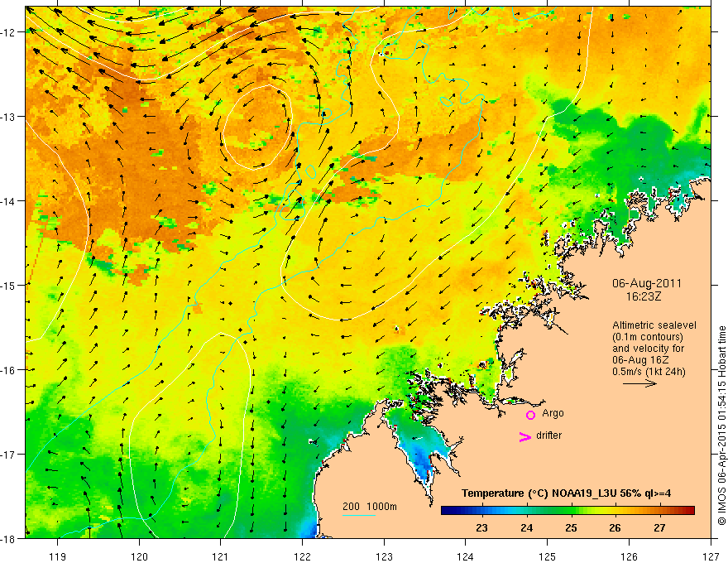The width and height of the screenshot is (728, 563).
Task: Click latitude axis label -12
Action: tap(9, 32)
